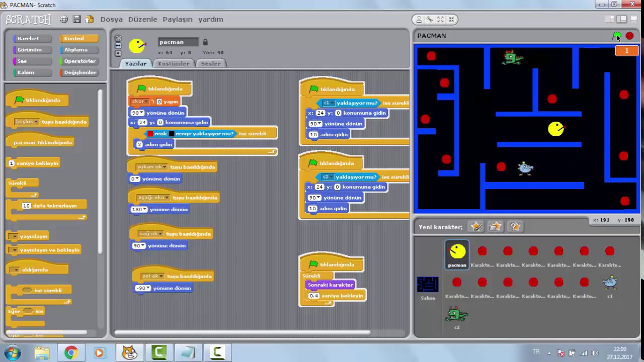This screenshot has width=644, height=362.
Task: Select the Algılama block category
Action: 78,50
